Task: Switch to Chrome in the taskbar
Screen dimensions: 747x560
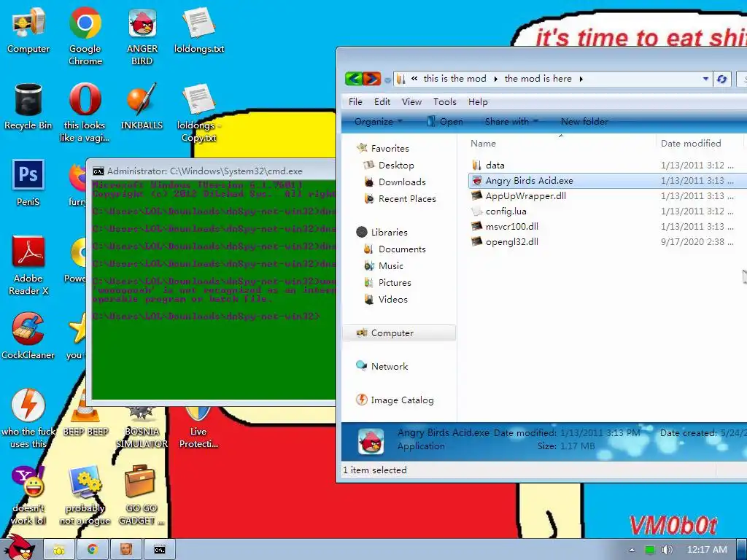Action: coord(93,550)
